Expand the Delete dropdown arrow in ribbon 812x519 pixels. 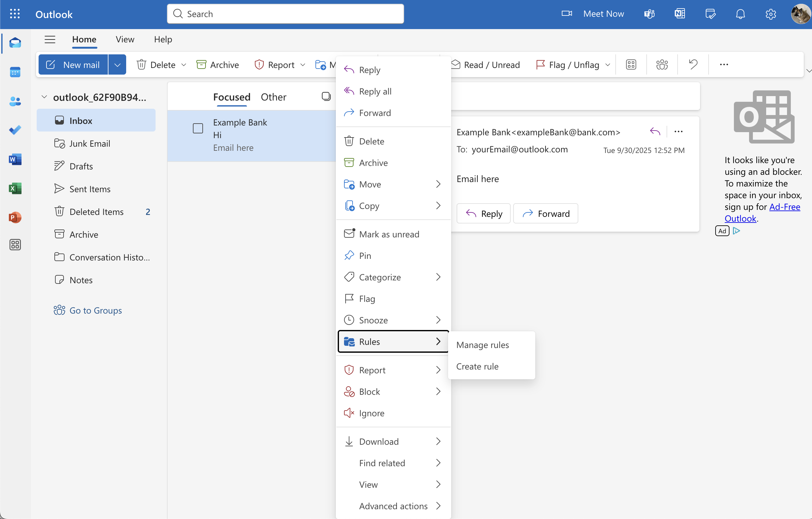point(184,65)
